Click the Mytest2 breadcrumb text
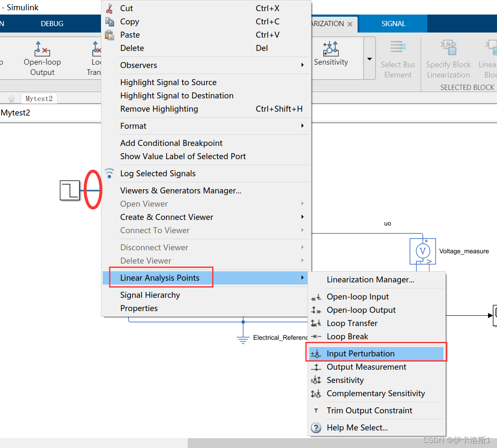This screenshot has height=448, width=497. coord(15,113)
